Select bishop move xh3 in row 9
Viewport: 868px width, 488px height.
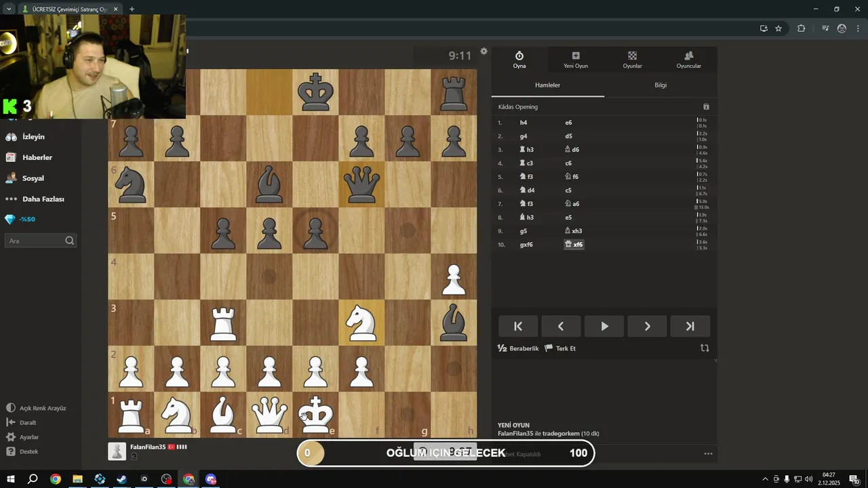573,231
